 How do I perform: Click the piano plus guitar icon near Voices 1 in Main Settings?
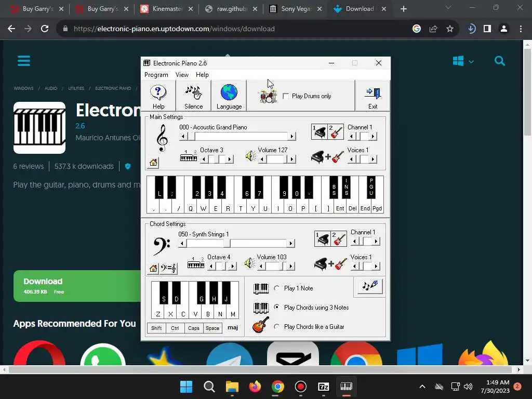(327, 157)
